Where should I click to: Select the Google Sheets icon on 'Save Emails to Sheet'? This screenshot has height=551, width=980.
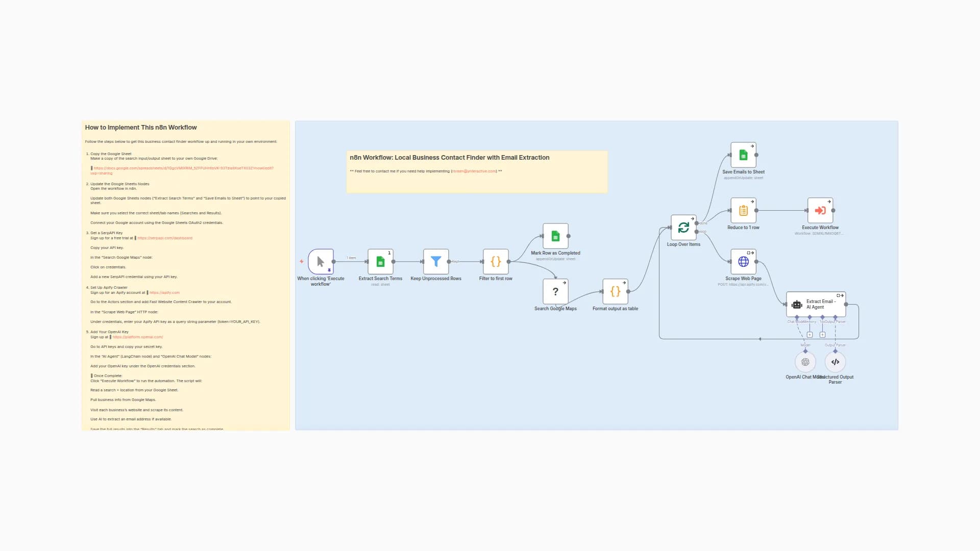pyautogui.click(x=743, y=155)
